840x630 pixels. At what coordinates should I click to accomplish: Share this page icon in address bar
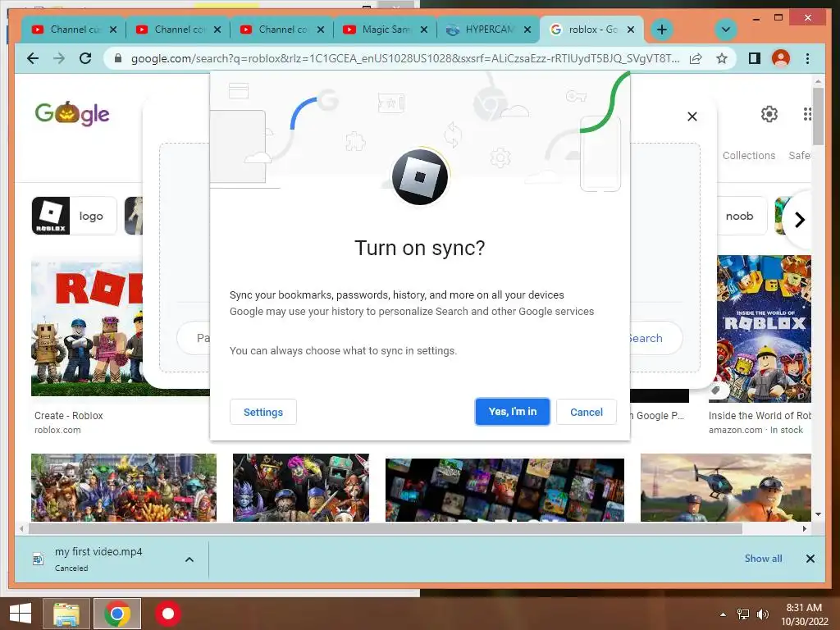coord(696,58)
